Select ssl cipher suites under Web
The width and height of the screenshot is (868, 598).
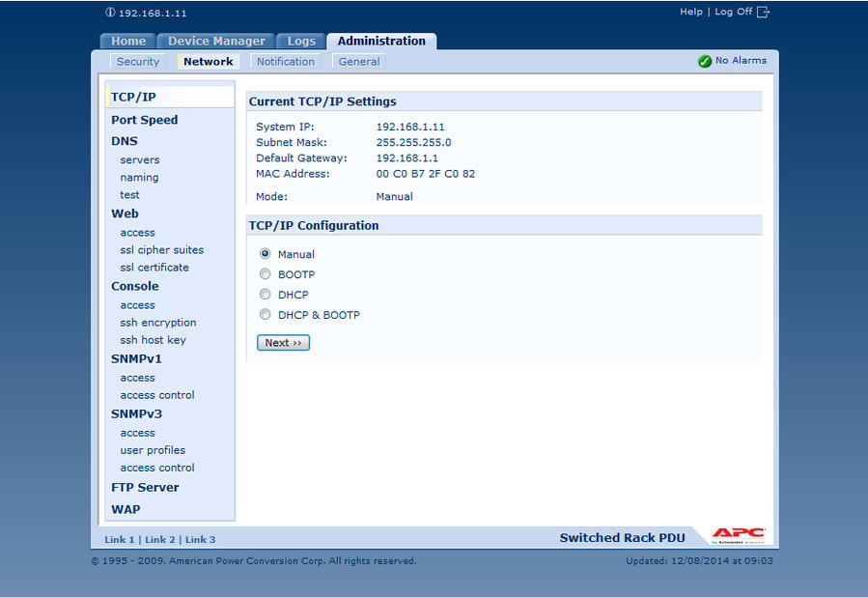click(162, 250)
